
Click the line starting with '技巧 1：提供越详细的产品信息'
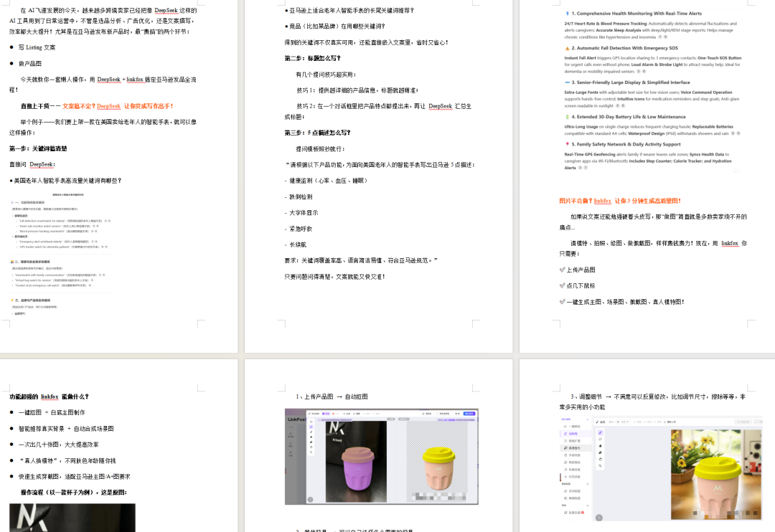tap(357, 90)
